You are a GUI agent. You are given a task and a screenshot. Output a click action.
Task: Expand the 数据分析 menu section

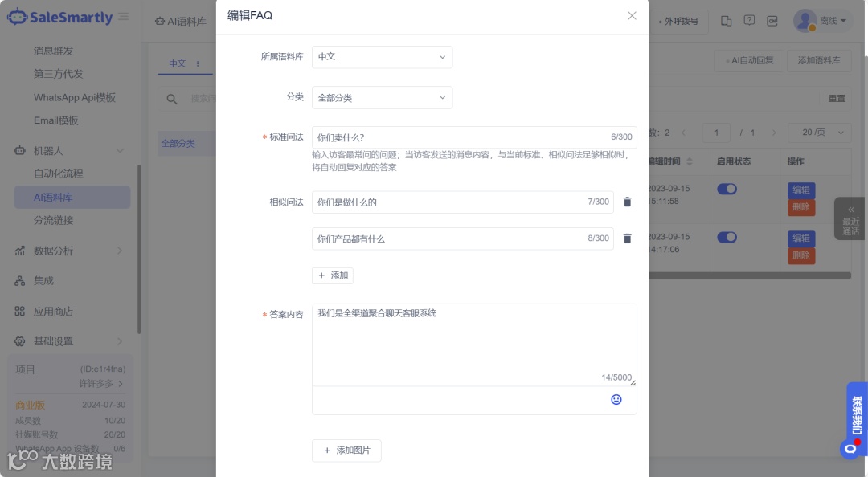120,251
